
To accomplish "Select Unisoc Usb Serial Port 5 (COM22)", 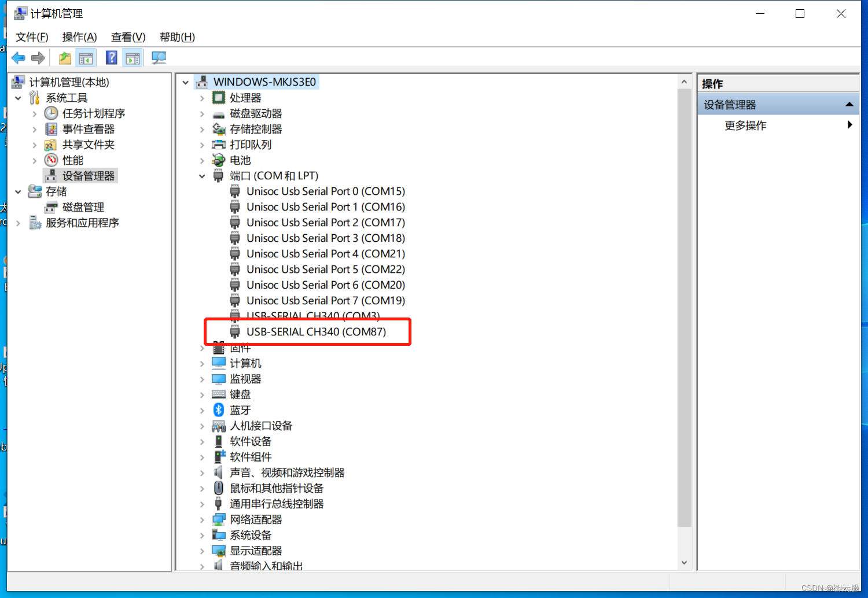I will pos(326,270).
